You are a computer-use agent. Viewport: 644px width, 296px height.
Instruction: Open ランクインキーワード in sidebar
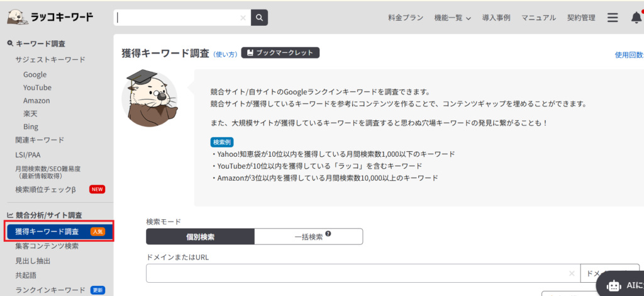point(50,290)
